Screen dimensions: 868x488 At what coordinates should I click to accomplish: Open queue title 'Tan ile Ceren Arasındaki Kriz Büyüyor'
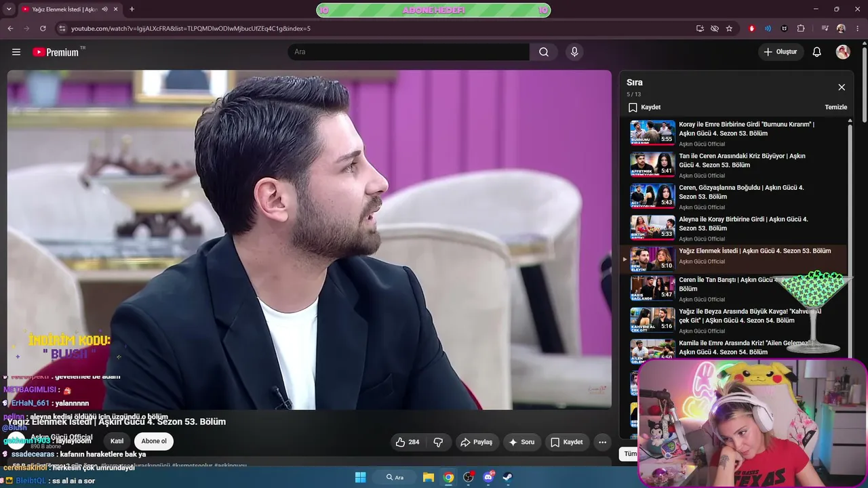743,161
